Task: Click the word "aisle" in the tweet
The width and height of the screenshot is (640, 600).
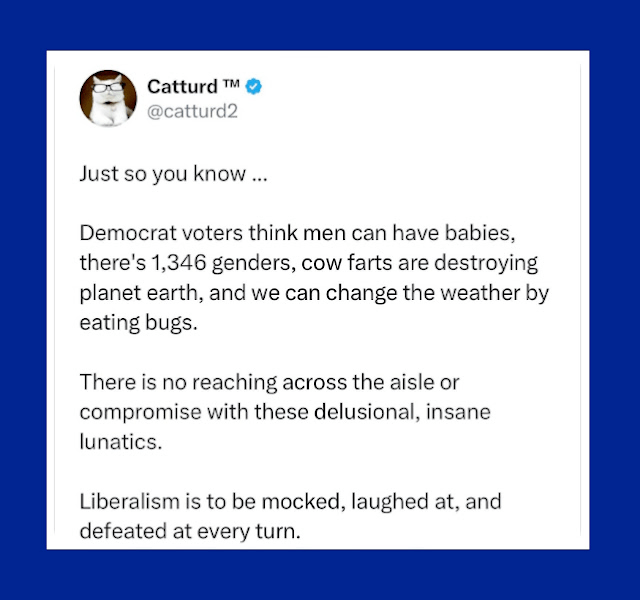Action: (436, 384)
